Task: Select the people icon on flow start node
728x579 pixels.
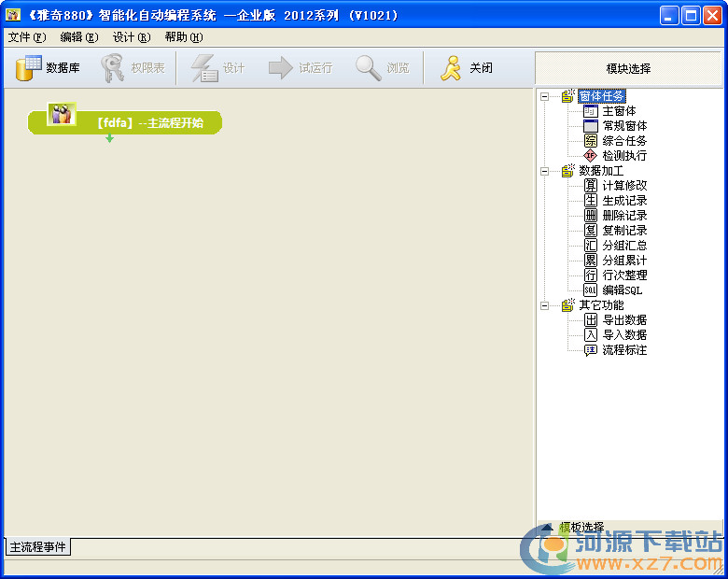Action: tap(62, 114)
